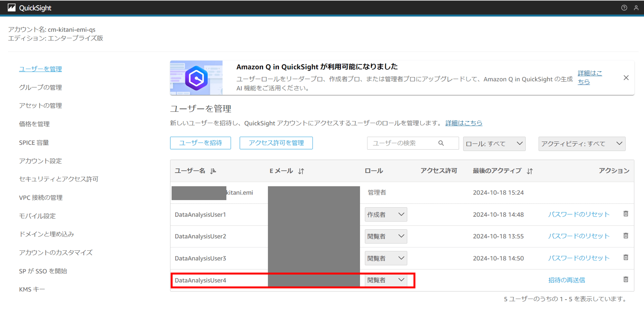Click the DataAnalysisUser3 user name
The image size is (644, 309).
(200, 258)
